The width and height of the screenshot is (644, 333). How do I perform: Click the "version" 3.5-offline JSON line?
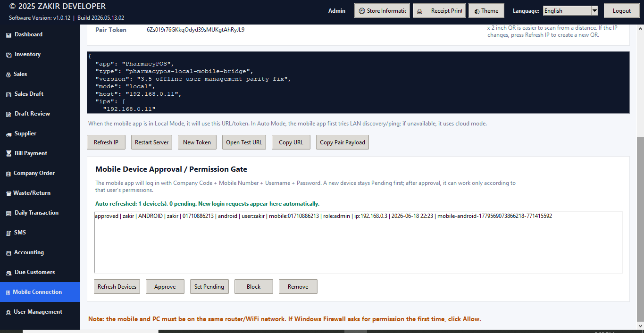pyautogui.click(x=193, y=79)
